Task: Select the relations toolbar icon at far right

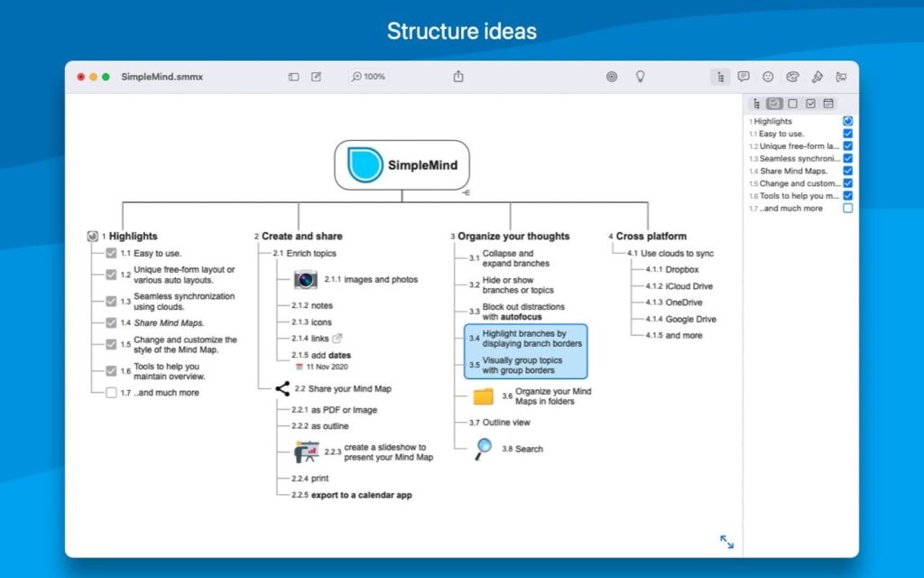Action: tap(842, 77)
